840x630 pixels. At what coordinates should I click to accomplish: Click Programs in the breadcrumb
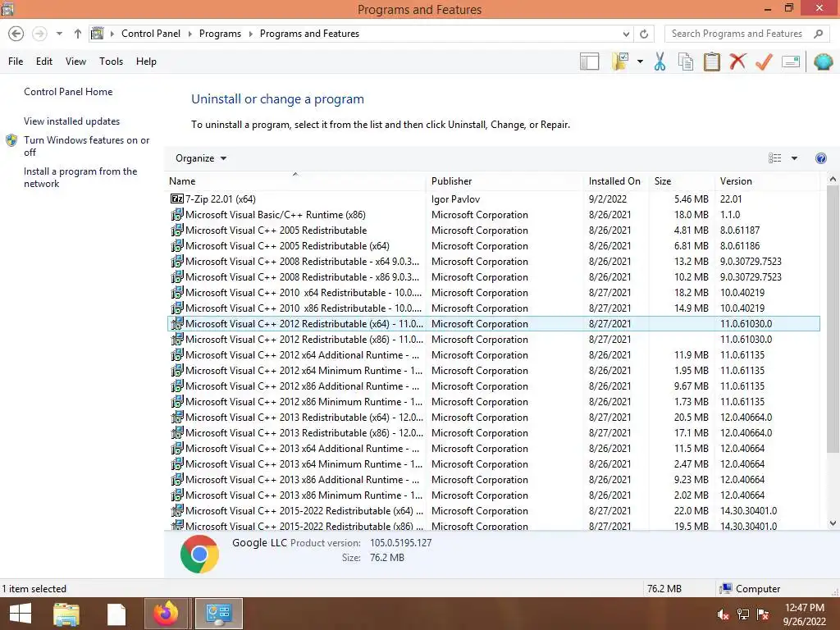click(x=220, y=34)
